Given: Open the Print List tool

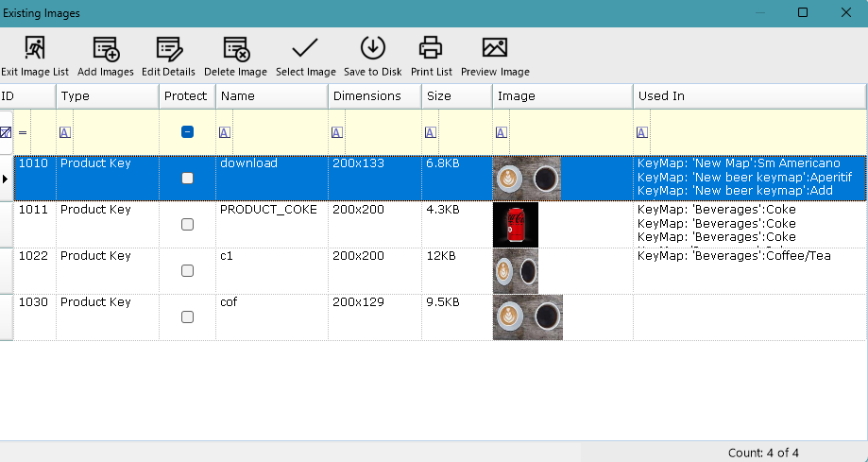Looking at the screenshot, I should (x=431, y=56).
